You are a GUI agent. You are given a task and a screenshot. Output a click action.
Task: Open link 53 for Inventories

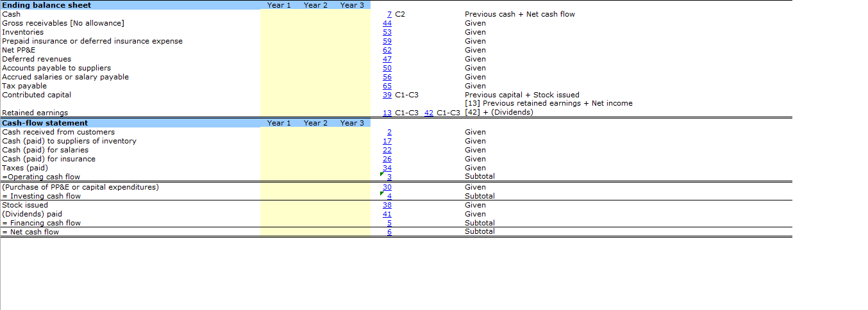(387, 32)
